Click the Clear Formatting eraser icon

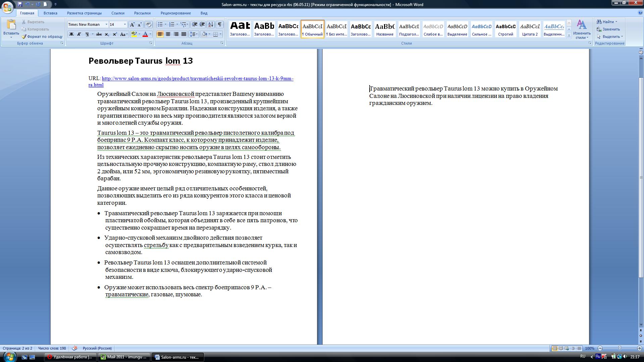pyautogui.click(x=148, y=24)
